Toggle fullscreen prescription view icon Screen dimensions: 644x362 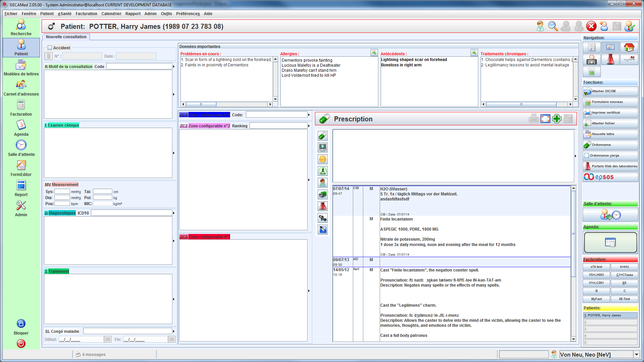[545, 119]
